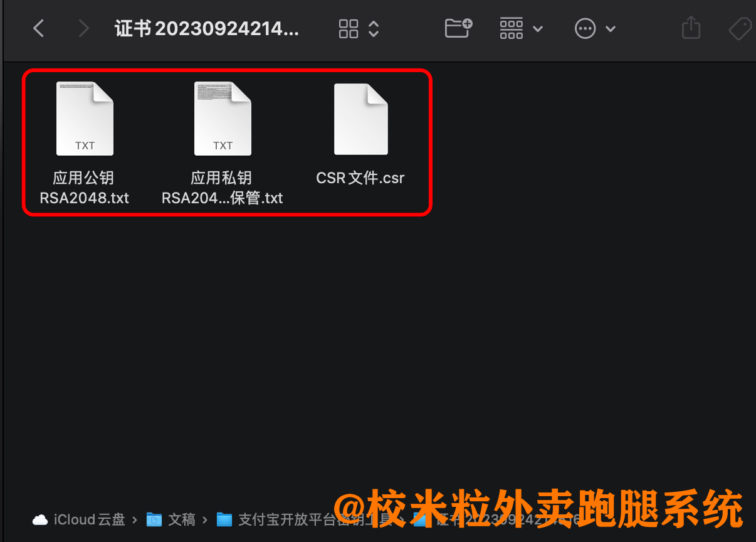Expand the group-by dropdown chevron
756x542 pixels.
point(537,29)
